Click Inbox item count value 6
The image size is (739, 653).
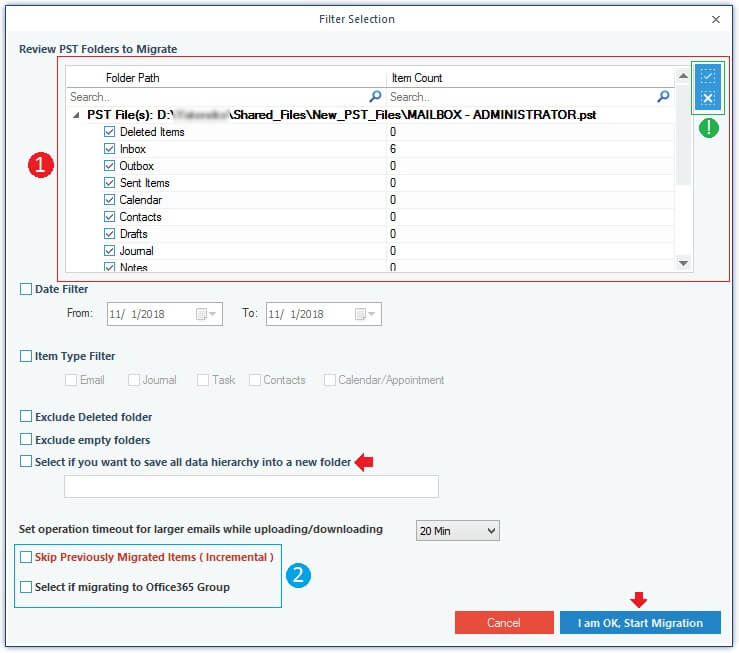(x=393, y=149)
